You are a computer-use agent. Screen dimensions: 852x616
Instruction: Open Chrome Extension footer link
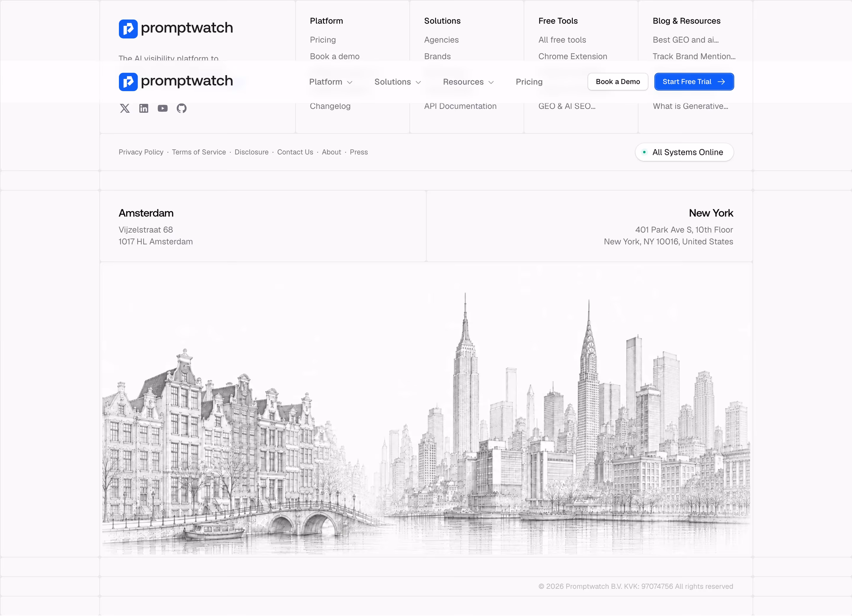572,56
